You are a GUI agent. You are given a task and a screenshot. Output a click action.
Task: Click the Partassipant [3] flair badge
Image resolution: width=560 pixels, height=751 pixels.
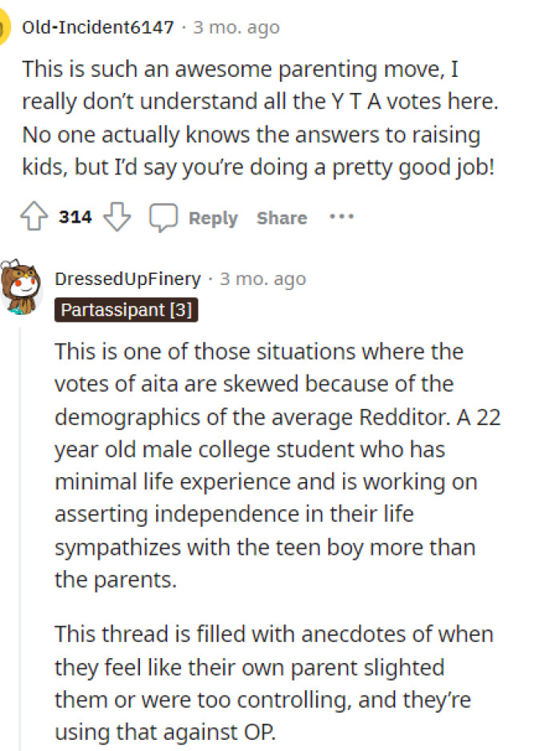click(x=126, y=309)
